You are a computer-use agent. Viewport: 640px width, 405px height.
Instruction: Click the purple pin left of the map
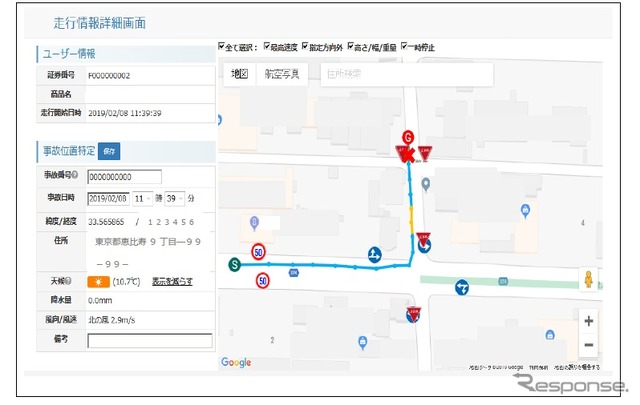254,223
